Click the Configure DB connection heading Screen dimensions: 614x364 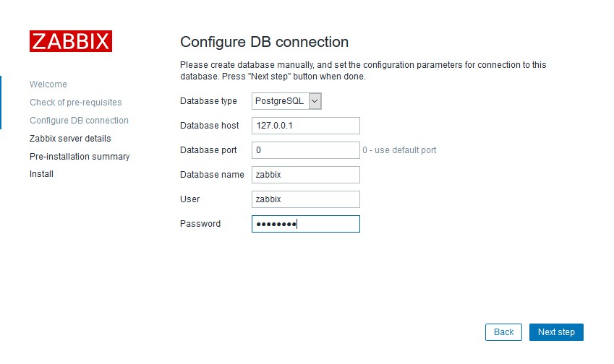point(264,42)
